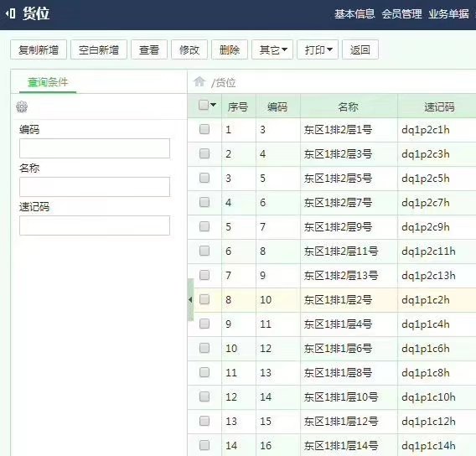This screenshot has width=476, height=456.
Task: Click the sidebar collapse icon beside 货位 title
Action: coord(10,13)
